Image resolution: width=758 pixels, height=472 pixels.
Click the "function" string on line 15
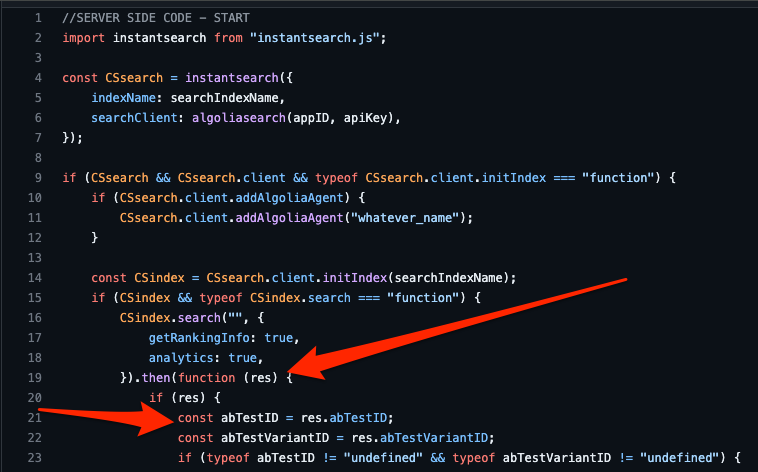423,298
